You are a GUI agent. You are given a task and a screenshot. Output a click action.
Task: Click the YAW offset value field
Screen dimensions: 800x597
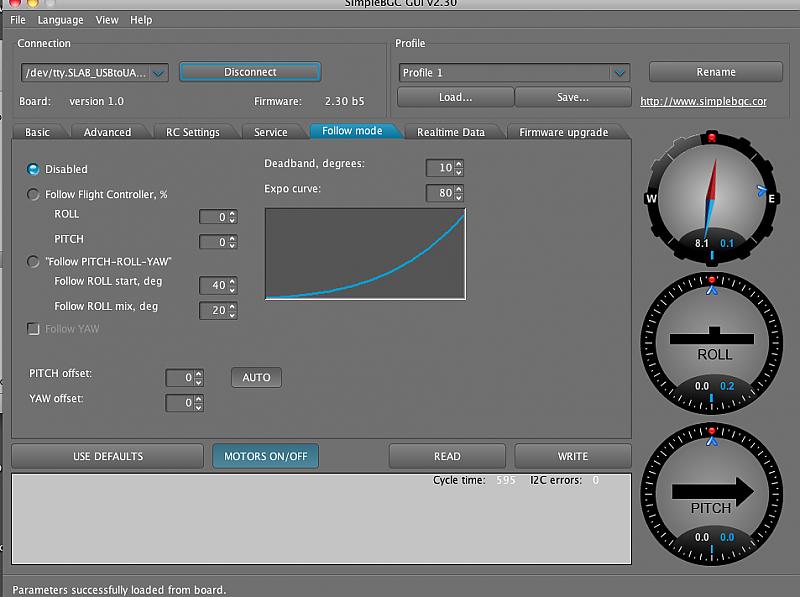(180, 403)
